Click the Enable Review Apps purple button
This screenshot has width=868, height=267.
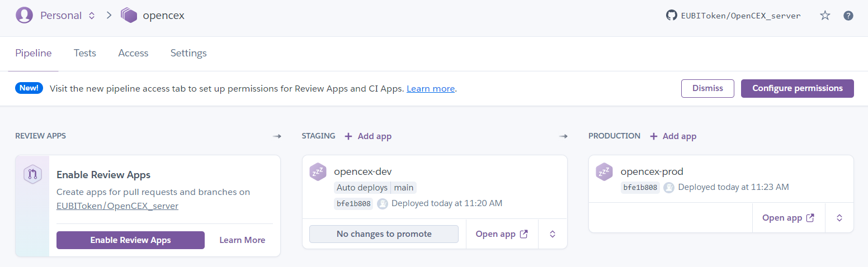pyautogui.click(x=130, y=240)
